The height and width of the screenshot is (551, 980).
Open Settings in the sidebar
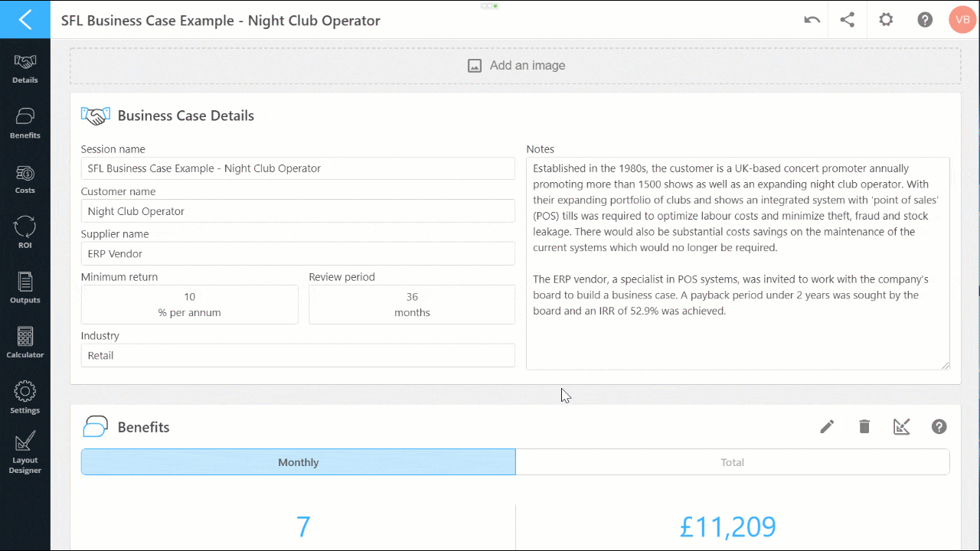[25, 398]
